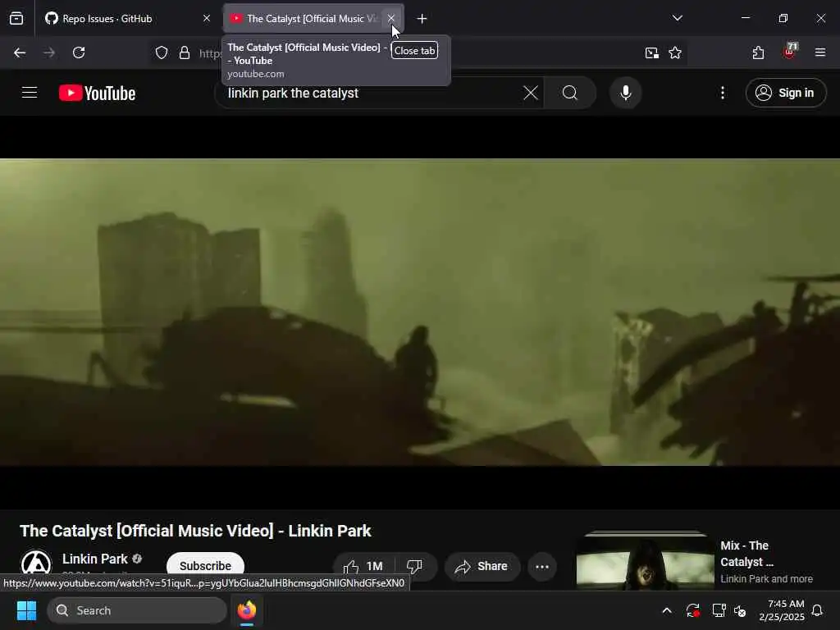Go to YouTube home via logo
This screenshot has height=630, width=840.
(x=97, y=94)
